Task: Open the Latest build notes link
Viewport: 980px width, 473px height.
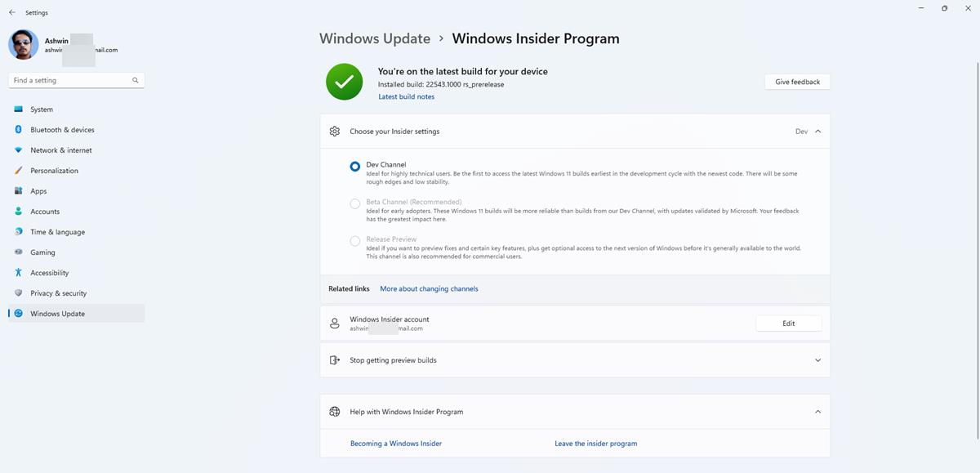Action: pyautogui.click(x=407, y=96)
